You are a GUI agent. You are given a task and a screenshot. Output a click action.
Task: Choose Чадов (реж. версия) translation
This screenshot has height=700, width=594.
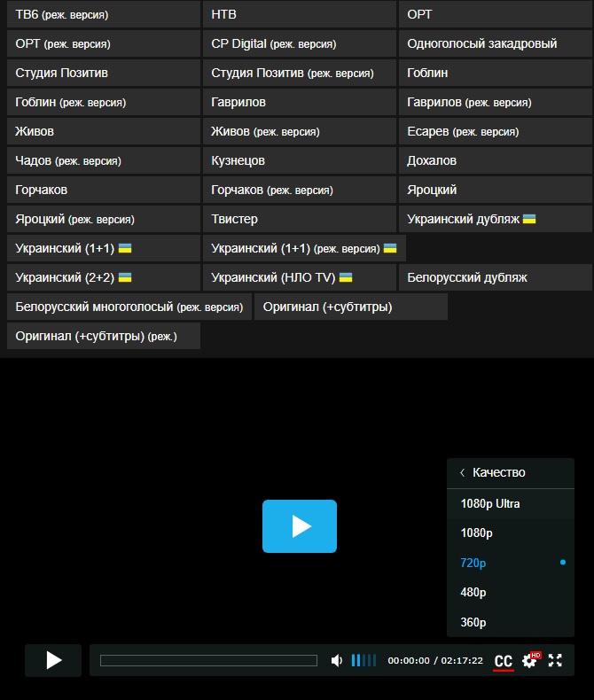click(104, 160)
